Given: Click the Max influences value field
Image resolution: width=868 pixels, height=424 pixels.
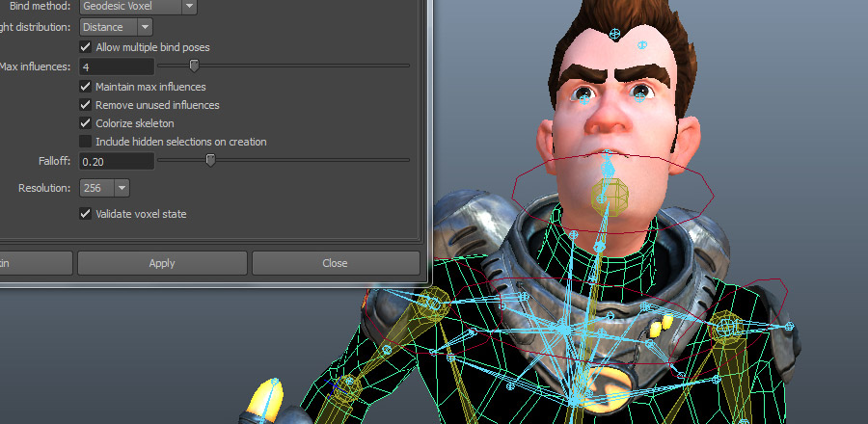Looking at the screenshot, I should [x=117, y=66].
